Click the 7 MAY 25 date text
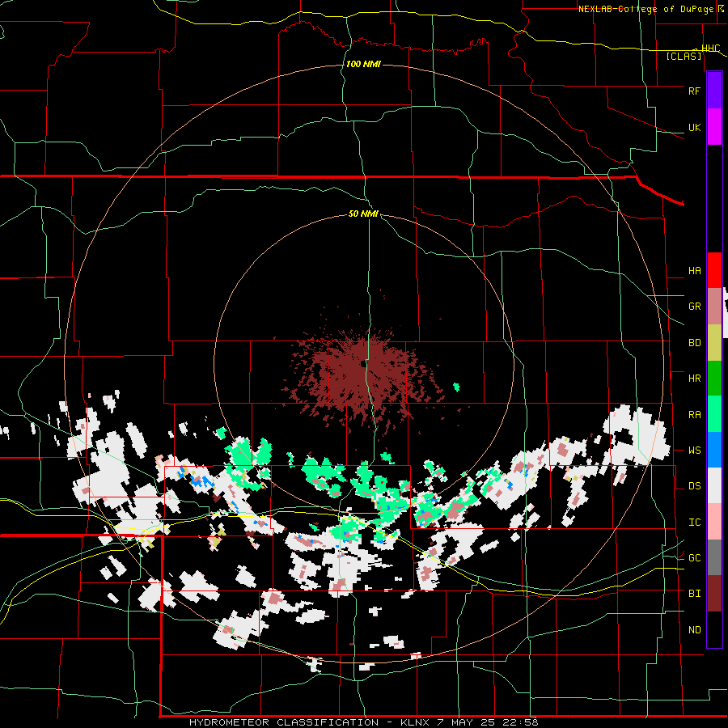The image size is (728, 728). tap(464, 722)
